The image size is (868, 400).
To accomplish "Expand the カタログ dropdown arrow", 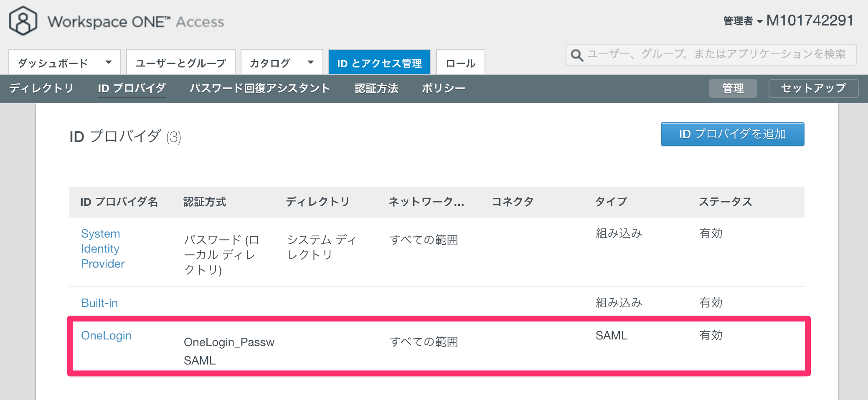I will pyautogui.click(x=310, y=62).
